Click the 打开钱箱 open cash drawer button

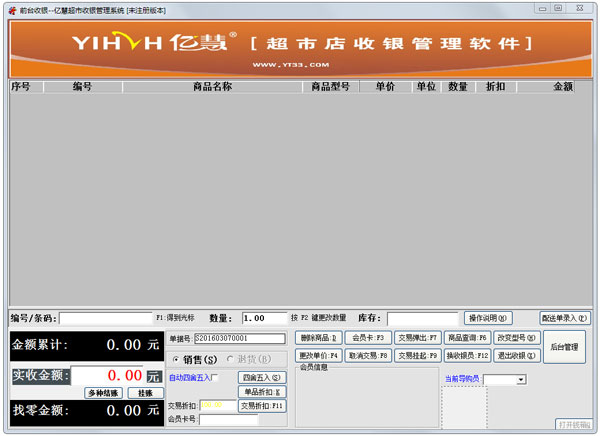pyautogui.click(x=574, y=425)
